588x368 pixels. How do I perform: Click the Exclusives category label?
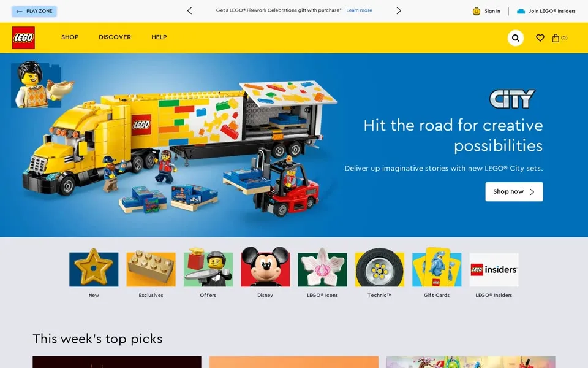click(151, 295)
